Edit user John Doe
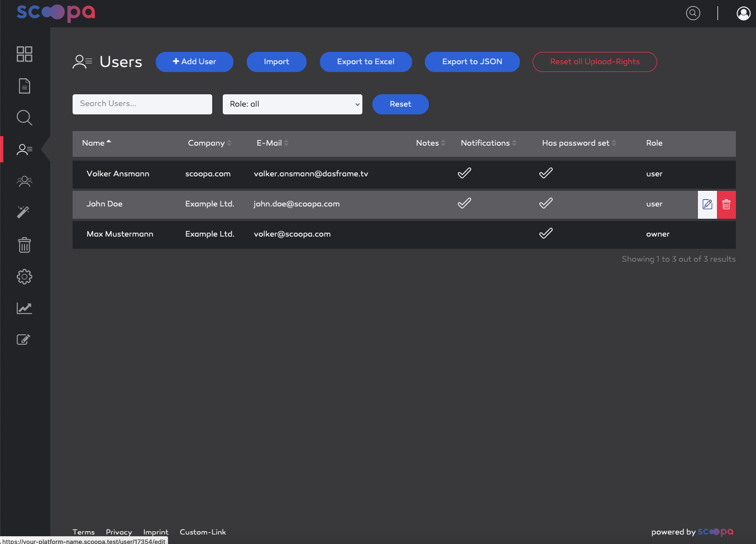756x544 pixels. (x=707, y=204)
